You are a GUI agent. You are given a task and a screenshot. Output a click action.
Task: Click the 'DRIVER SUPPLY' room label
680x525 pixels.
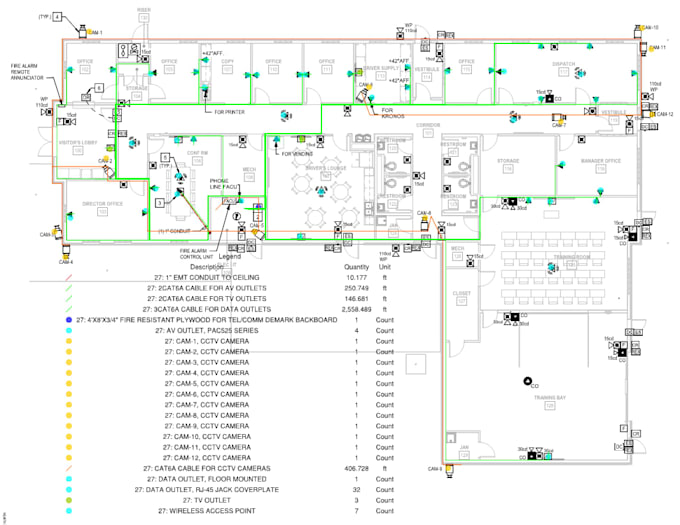381,68
